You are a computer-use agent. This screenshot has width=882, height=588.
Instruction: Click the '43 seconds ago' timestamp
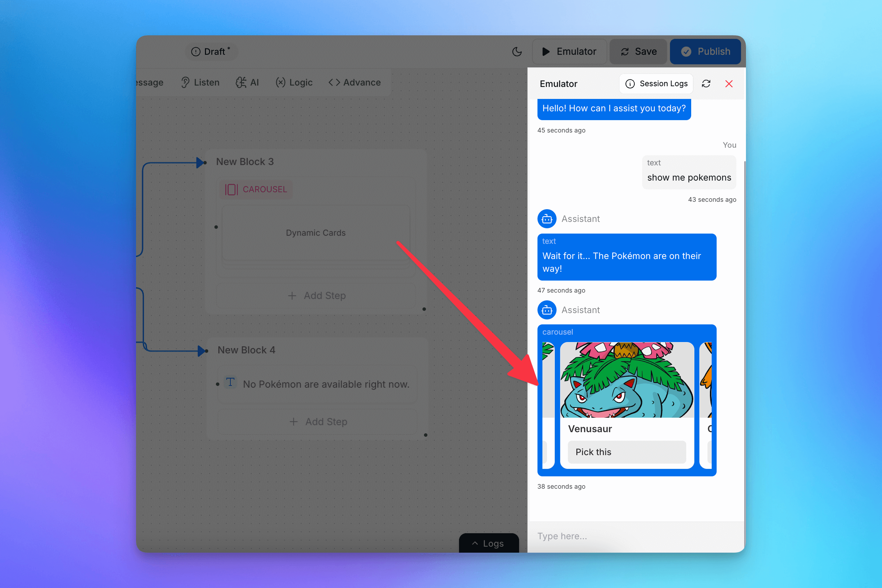pos(712,200)
